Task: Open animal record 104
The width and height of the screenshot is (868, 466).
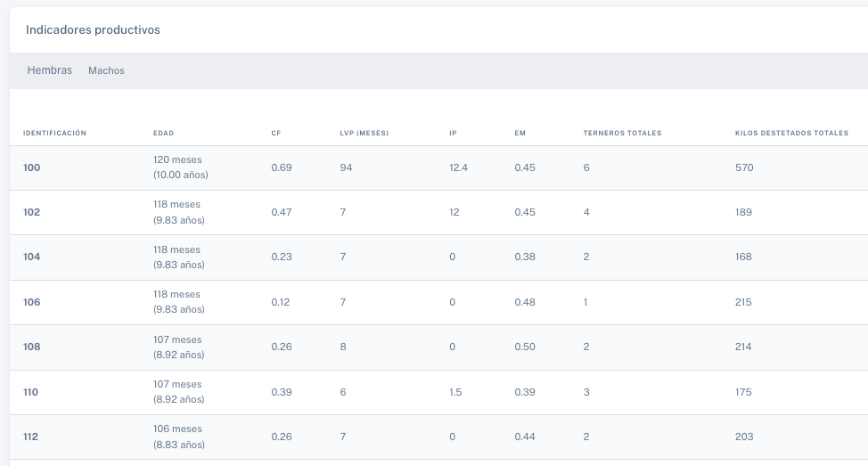Action: tap(31, 257)
